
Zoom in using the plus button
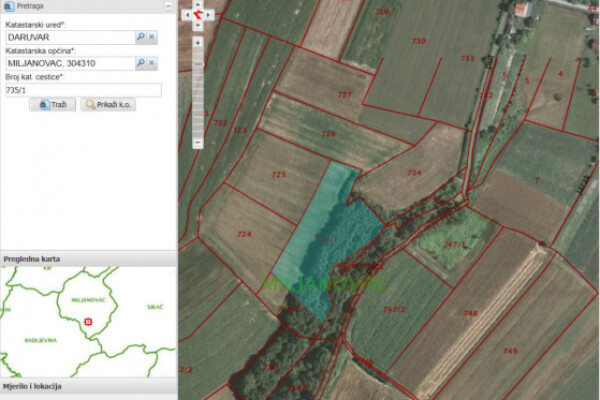coord(197,43)
